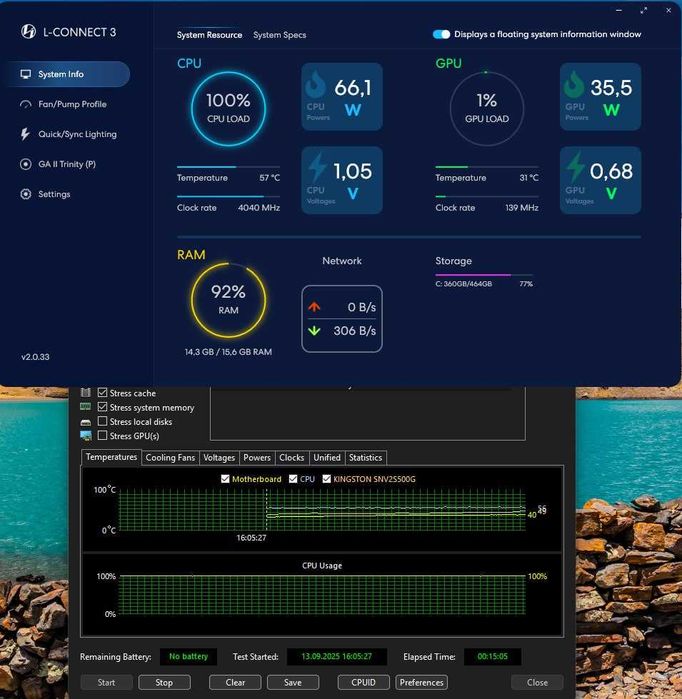Open the Unified tab

click(327, 458)
